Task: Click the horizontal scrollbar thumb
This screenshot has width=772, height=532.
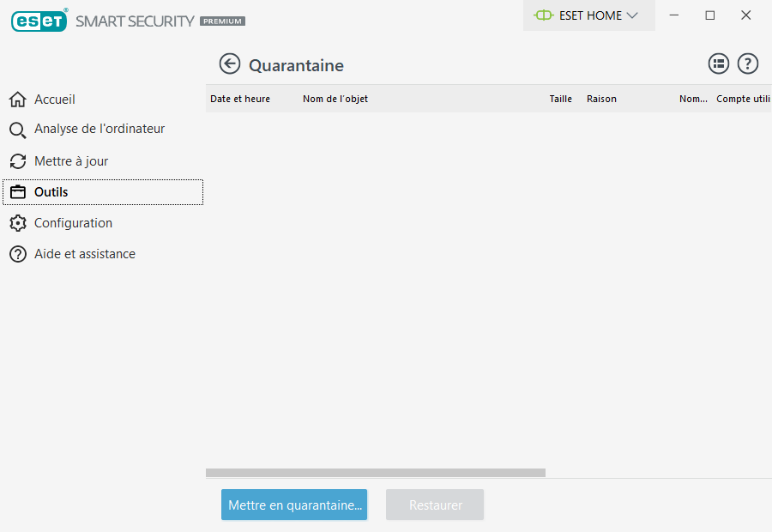Action: click(376, 473)
